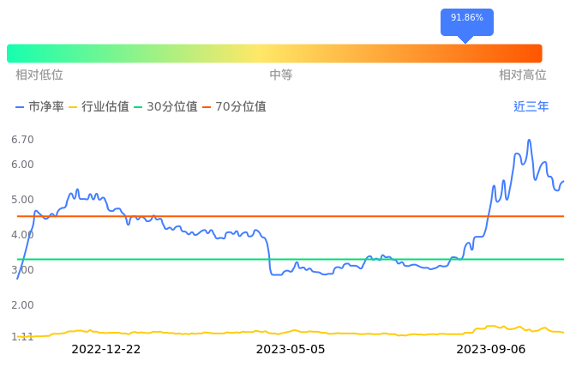This screenshot has height=379, width=588.
Task: Click the 中等 label under the bar
Action: pos(281,75)
